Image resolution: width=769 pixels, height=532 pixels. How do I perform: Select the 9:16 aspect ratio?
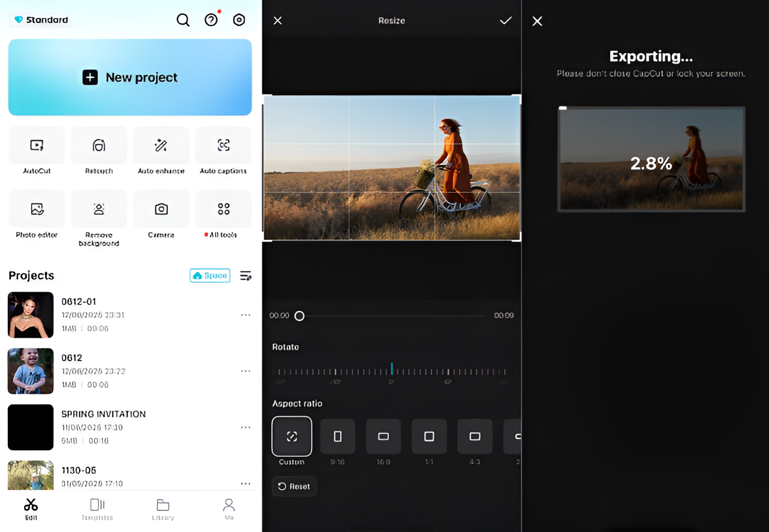click(x=337, y=437)
